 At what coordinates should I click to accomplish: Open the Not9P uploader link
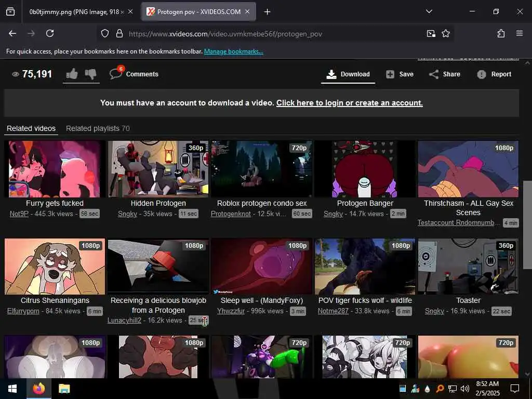tap(19, 214)
